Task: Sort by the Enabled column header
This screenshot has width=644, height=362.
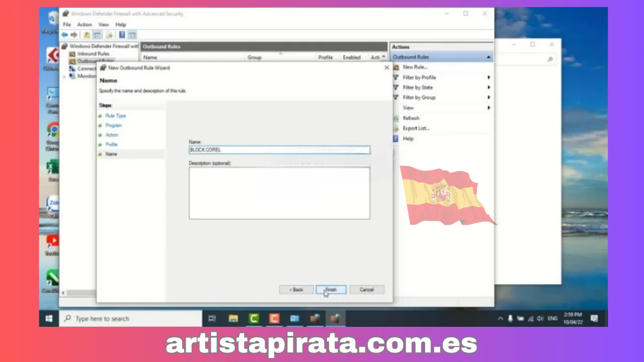Action: pyautogui.click(x=352, y=57)
